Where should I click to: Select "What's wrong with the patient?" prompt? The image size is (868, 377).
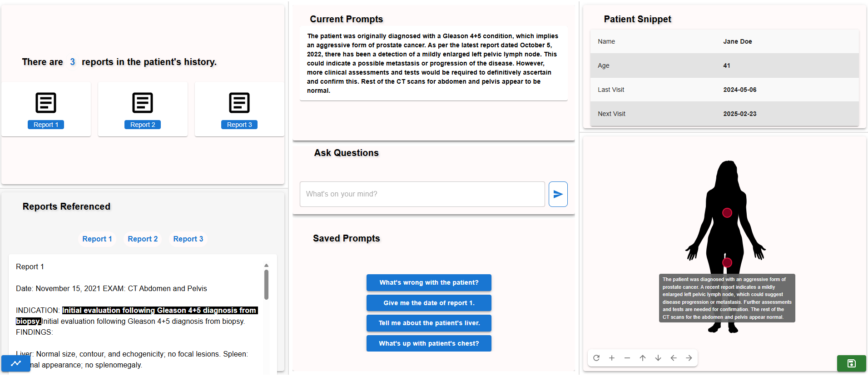pyautogui.click(x=429, y=282)
